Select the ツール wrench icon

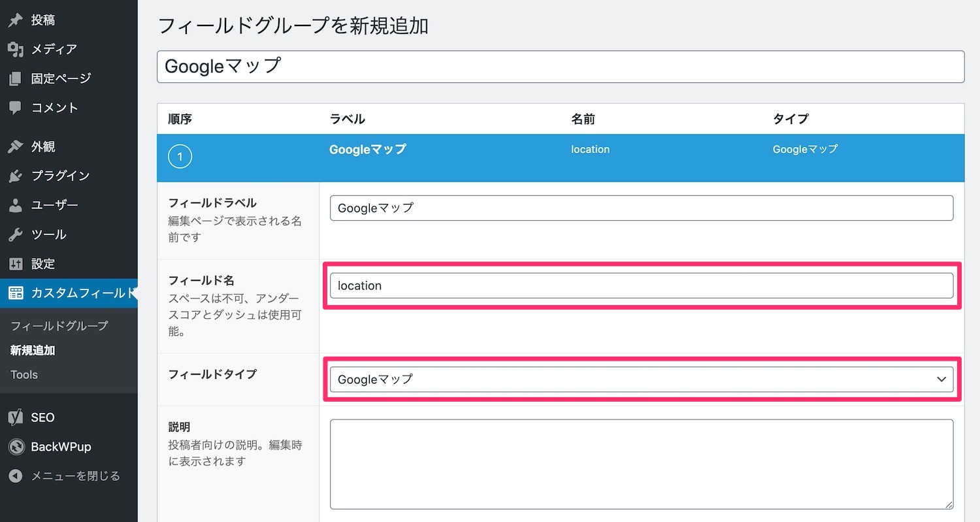click(x=14, y=234)
